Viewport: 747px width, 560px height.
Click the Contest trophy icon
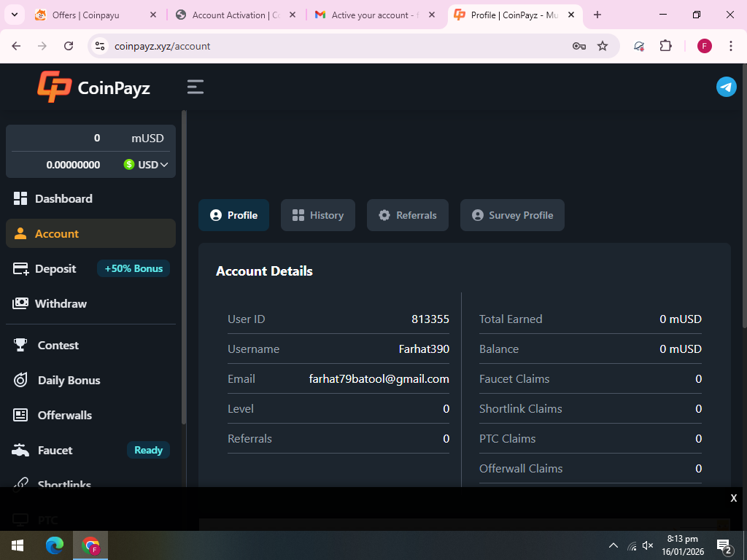pos(20,345)
